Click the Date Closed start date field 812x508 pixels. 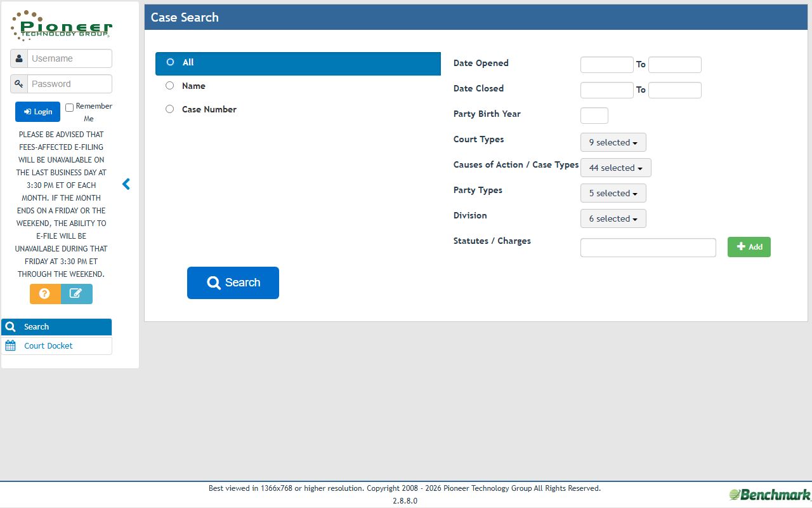[x=607, y=90]
